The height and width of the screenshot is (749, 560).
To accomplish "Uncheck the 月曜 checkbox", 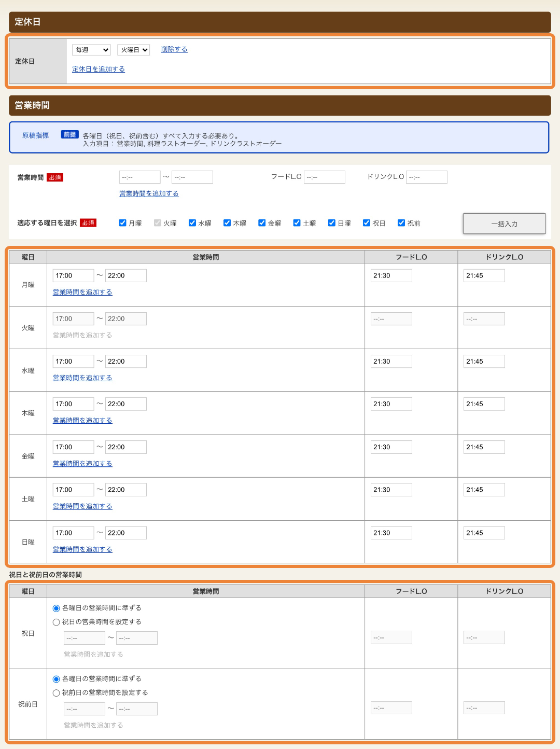I will [x=122, y=223].
